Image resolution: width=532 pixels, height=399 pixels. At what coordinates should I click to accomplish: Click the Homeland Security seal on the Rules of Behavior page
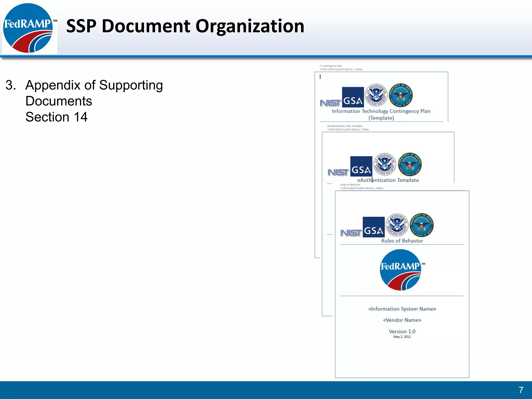coord(397,225)
